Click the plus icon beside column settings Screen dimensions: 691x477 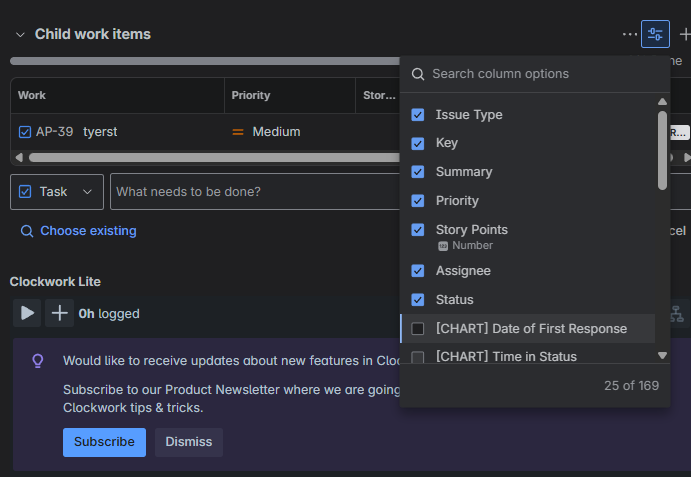(x=685, y=34)
